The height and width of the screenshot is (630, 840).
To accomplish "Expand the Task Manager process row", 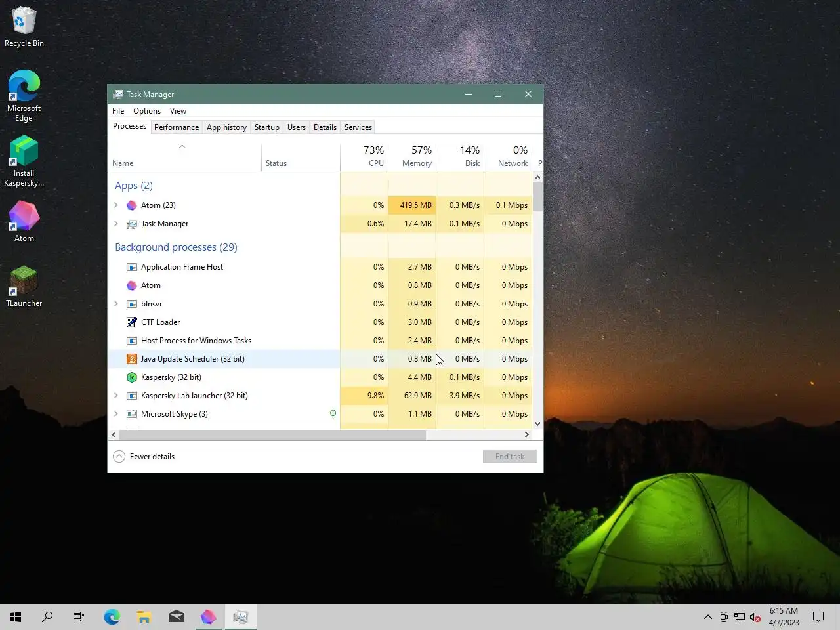I will [x=116, y=224].
